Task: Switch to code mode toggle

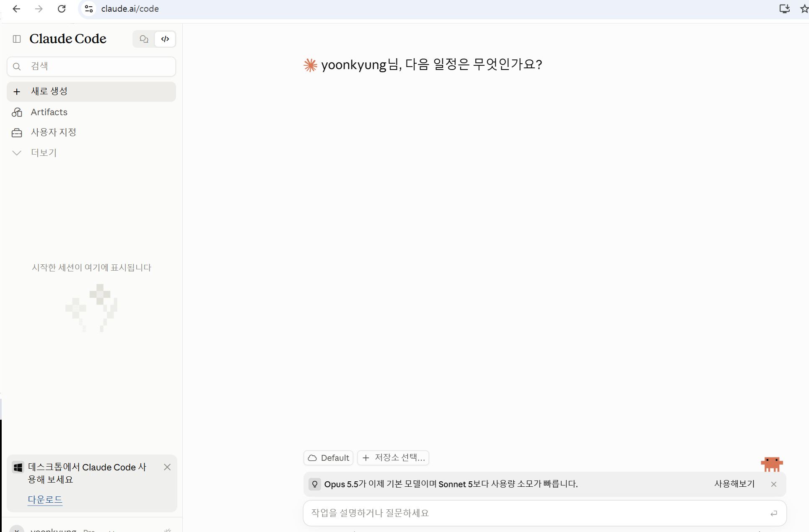Action: [x=165, y=39]
